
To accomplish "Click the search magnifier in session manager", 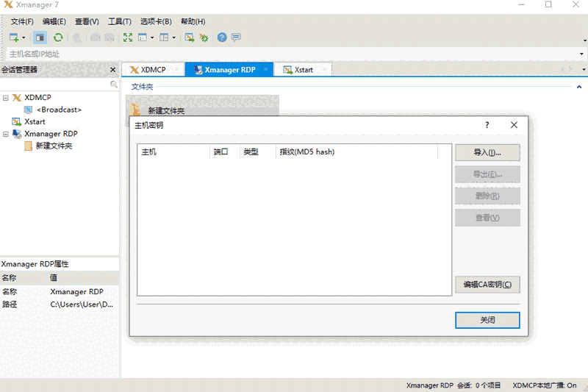I will coord(113,85).
